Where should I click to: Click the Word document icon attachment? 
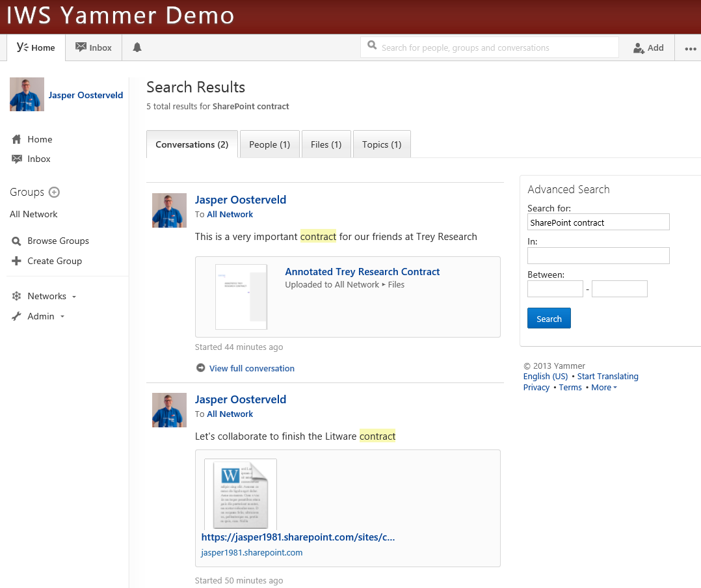[241, 494]
